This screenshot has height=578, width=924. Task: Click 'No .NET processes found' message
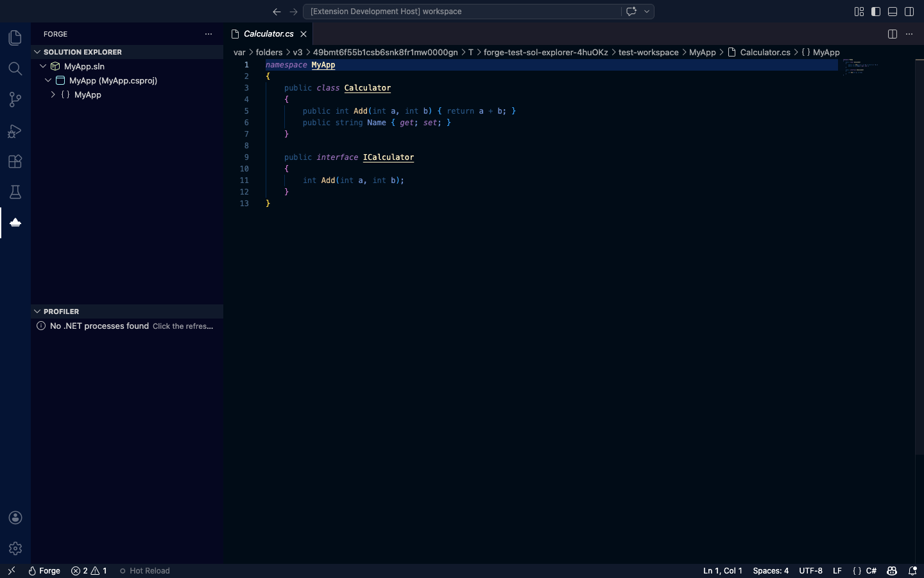click(99, 326)
